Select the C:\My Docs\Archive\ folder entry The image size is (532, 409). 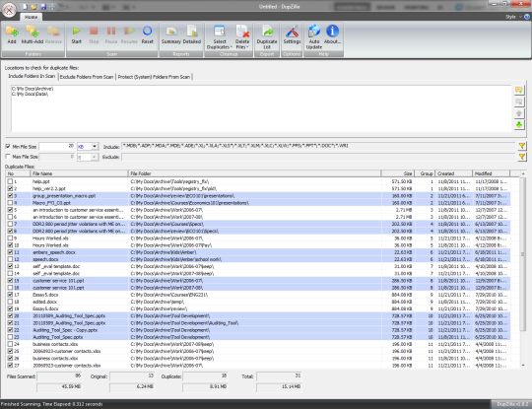click(x=33, y=89)
